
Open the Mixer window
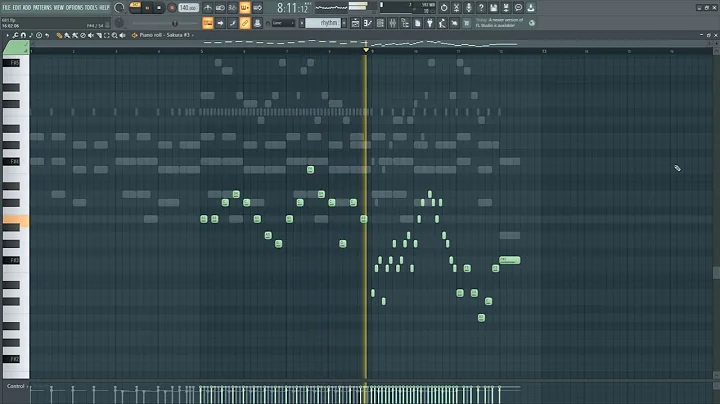[393, 23]
